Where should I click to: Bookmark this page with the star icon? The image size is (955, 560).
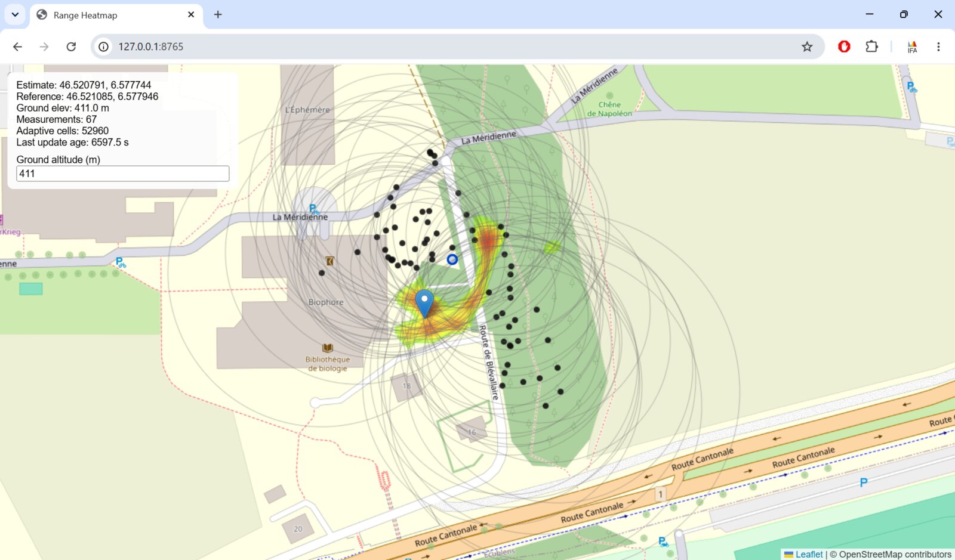click(x=807, y=47)
